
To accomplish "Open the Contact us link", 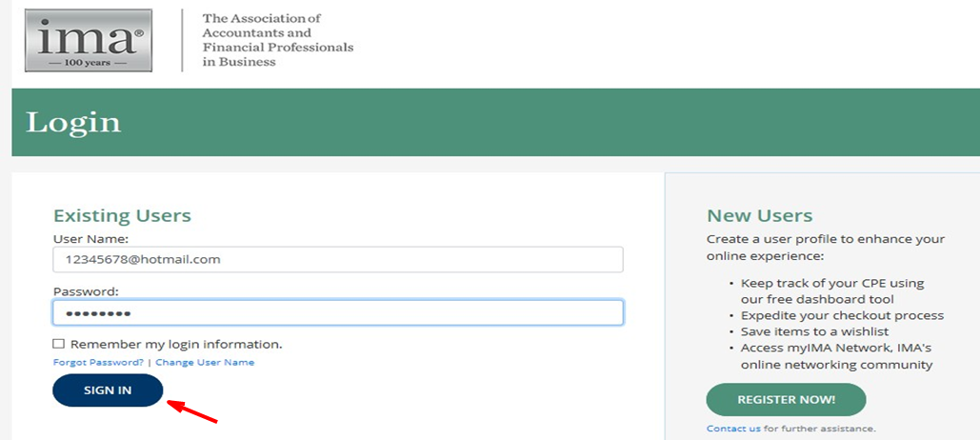I will 733,429.
